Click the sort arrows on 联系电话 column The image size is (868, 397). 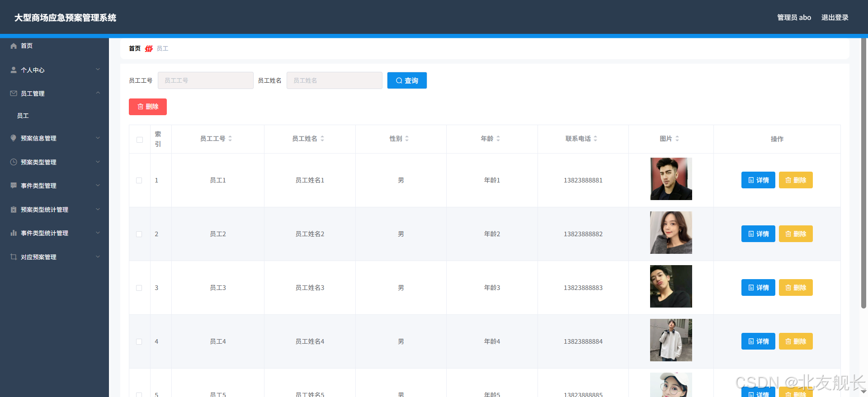[595, 139]
